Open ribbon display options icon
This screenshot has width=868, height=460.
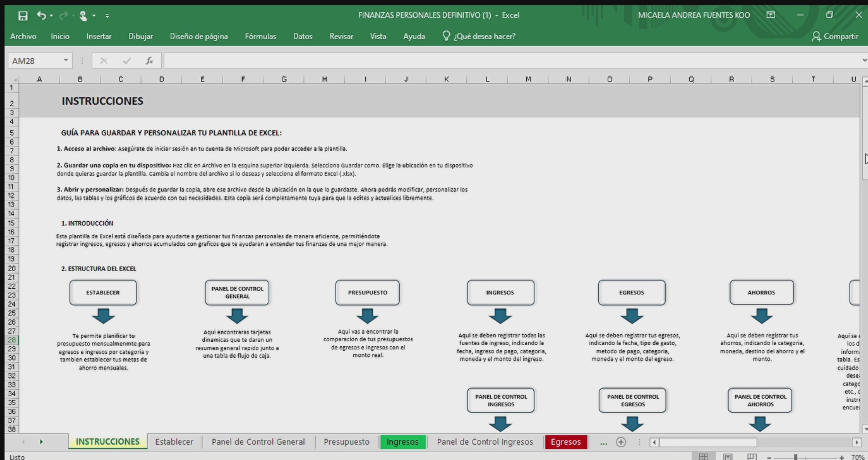click(x=771, y=15)
